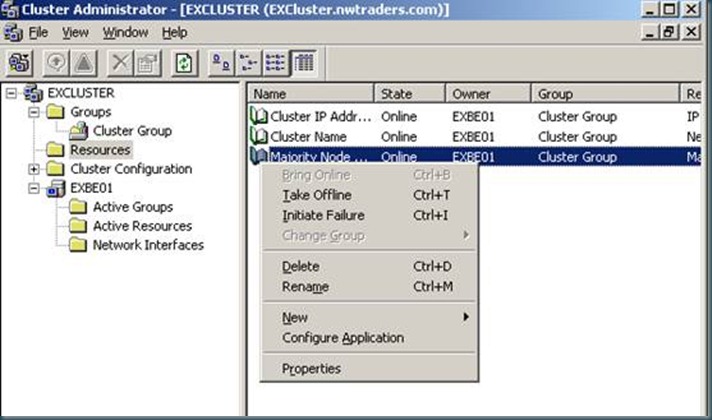
Task: Open the Help menu
Action: pos(174,33)
